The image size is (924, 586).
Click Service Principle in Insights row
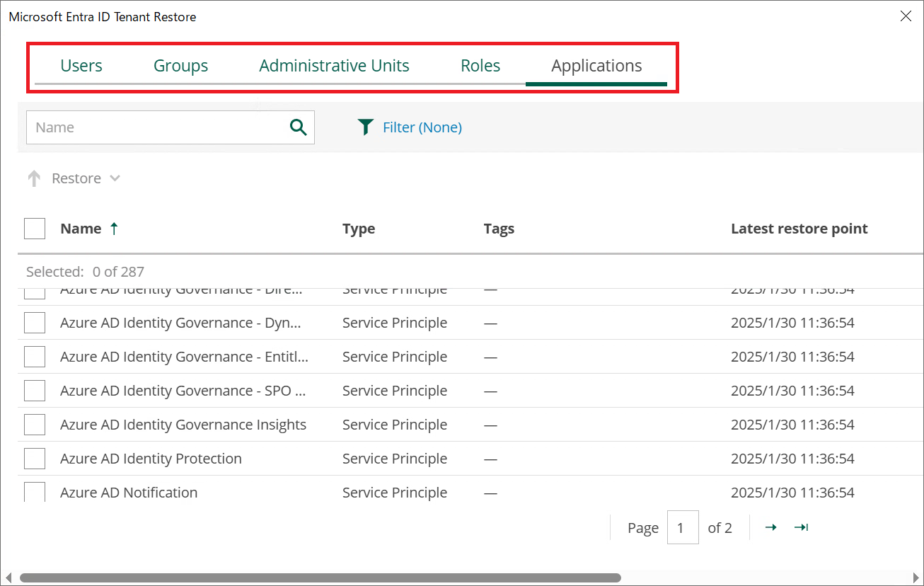tap(395, 425)
